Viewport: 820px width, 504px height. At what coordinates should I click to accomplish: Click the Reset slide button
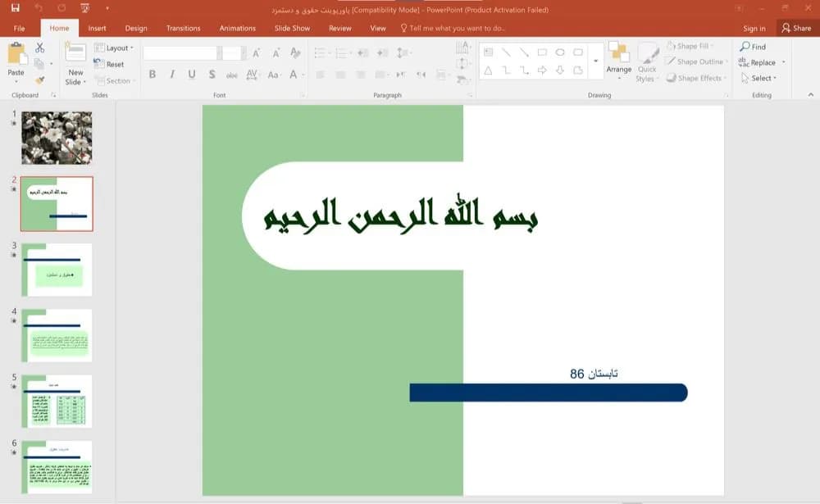[109, 64]
